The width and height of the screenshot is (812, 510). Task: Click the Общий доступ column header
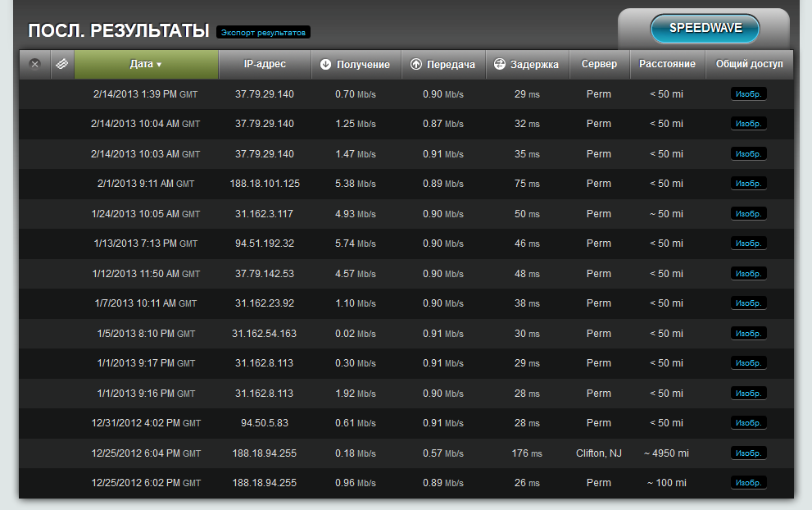click(x=749, y=64)
